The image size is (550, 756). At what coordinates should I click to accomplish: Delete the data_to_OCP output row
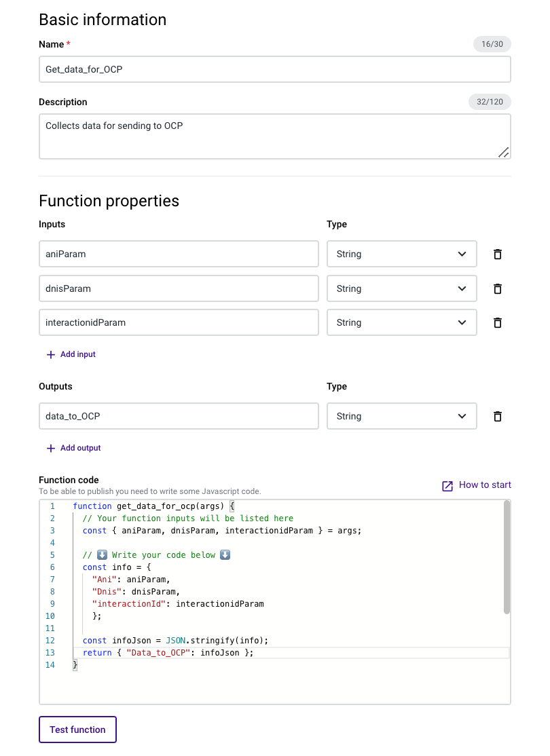click(497, 416)
